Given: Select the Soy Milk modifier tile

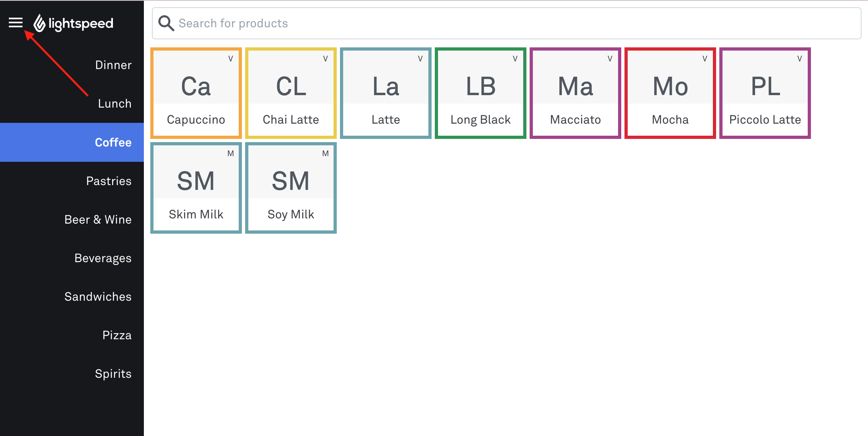Looking at the screenshot, I should [x=291, y=188].
